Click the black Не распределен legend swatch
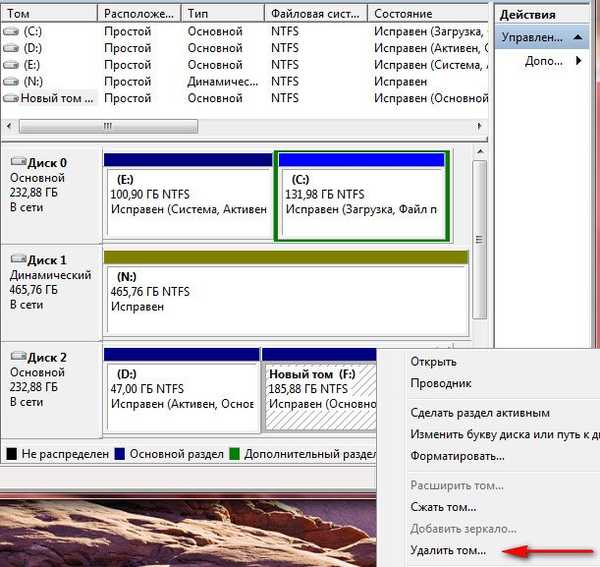Viewport: 600px width, 567px height. click(x=11, y=454)
